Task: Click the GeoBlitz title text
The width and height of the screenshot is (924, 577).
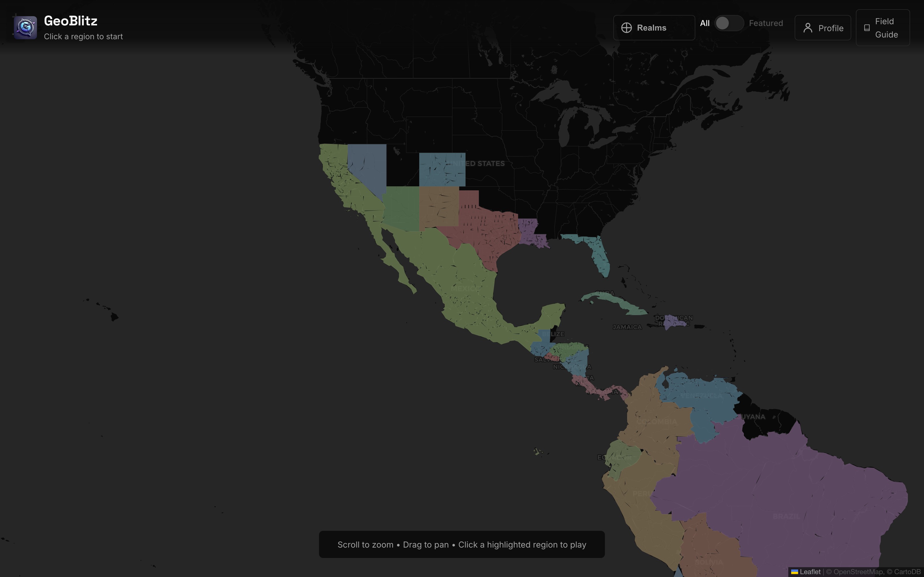Action: (71, 21)
